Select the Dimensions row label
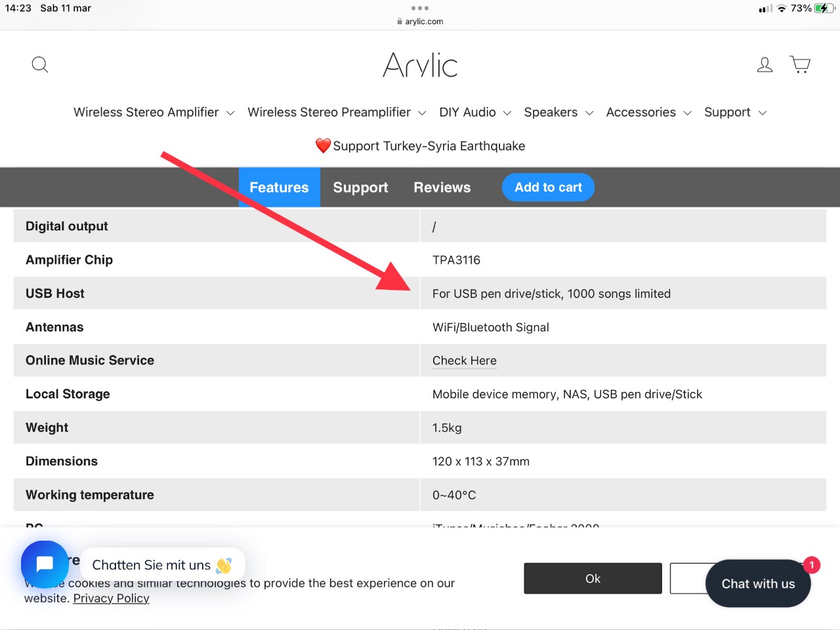840x630 pixels. [x=62, y=461]
